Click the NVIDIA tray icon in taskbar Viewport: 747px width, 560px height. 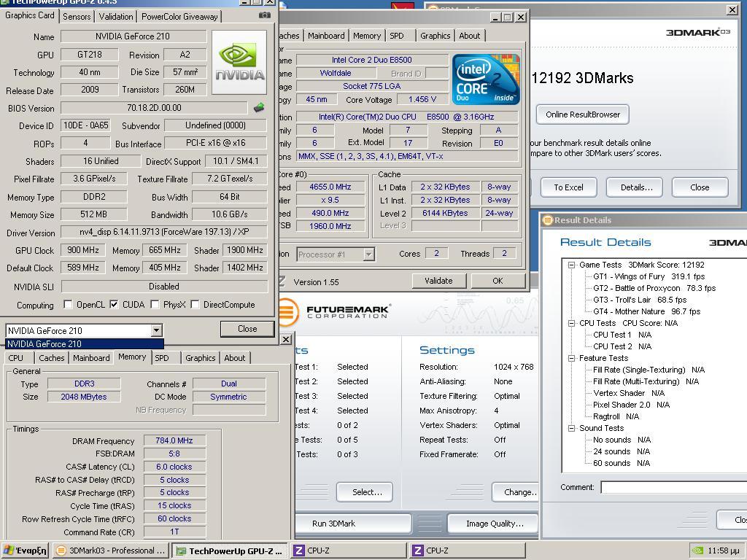pyautogui.click(x=697, y=551)
